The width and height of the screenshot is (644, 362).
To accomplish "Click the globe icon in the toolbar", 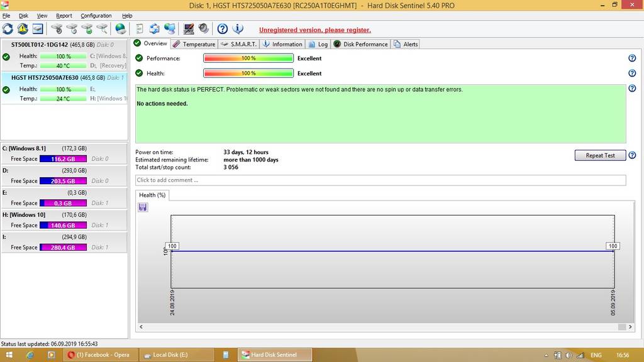I will pos(120,29).
